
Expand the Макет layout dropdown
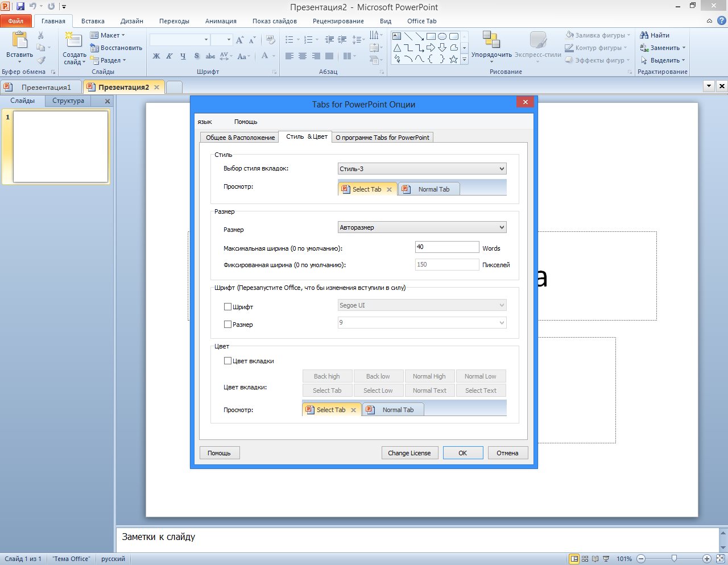click(x=107, y=35)
